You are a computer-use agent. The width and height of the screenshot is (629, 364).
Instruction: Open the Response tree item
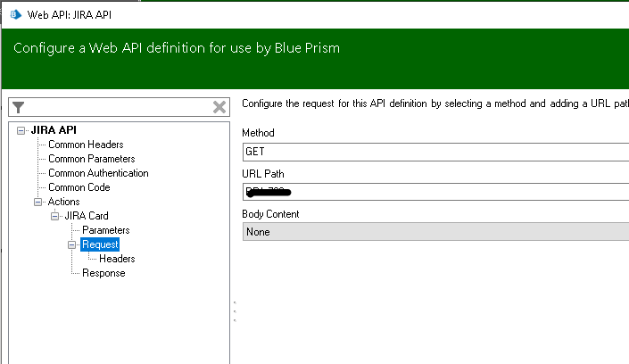pos(103,273)
